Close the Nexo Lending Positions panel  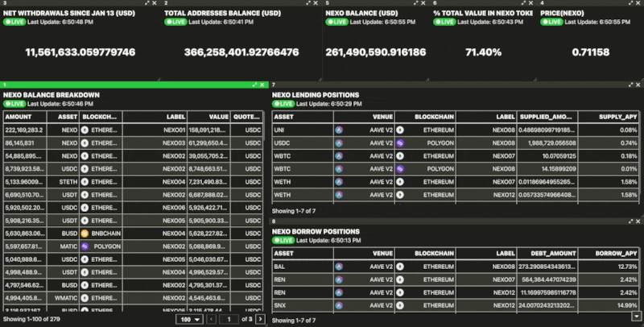[x=638, y=85]
